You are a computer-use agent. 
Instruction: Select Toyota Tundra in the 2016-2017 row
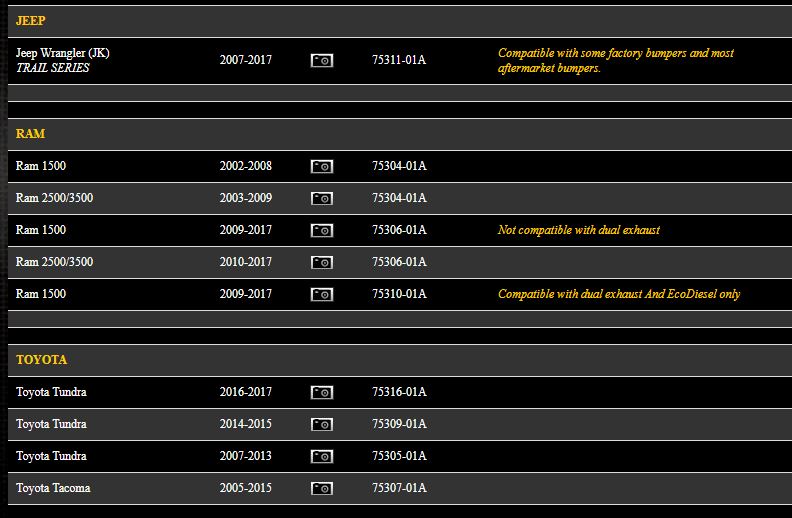coord(51,392)
